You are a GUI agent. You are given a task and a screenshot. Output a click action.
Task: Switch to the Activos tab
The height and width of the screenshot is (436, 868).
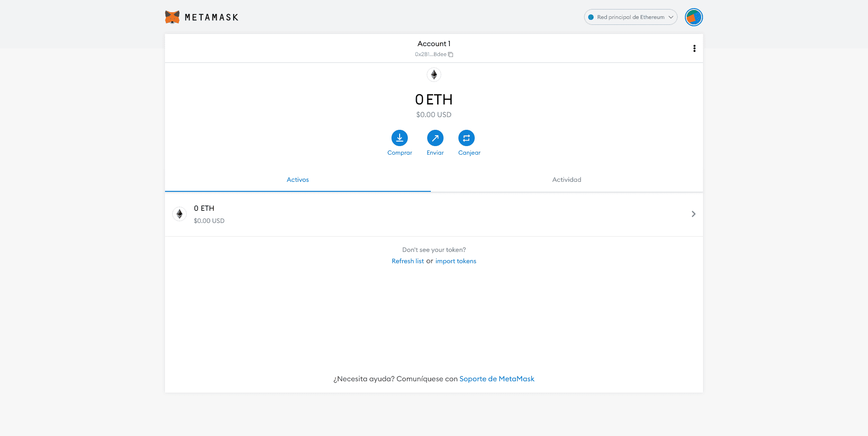[298, 180]
